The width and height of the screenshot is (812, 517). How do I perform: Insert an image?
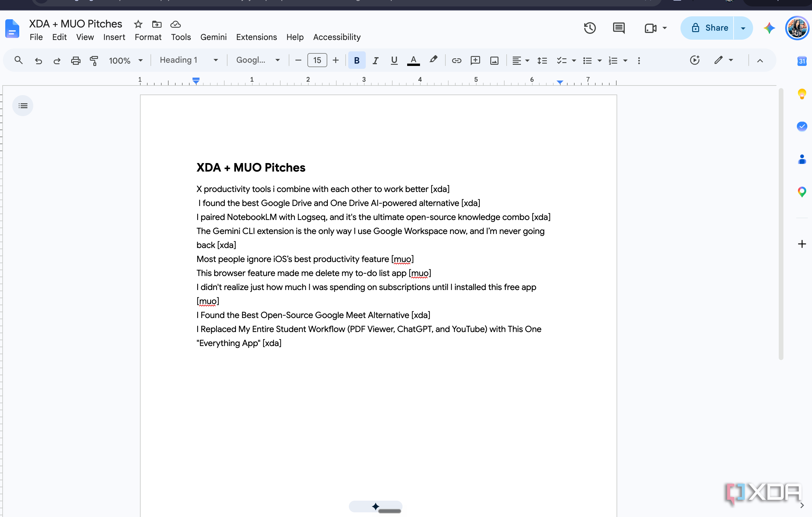(x=494, y=60)
